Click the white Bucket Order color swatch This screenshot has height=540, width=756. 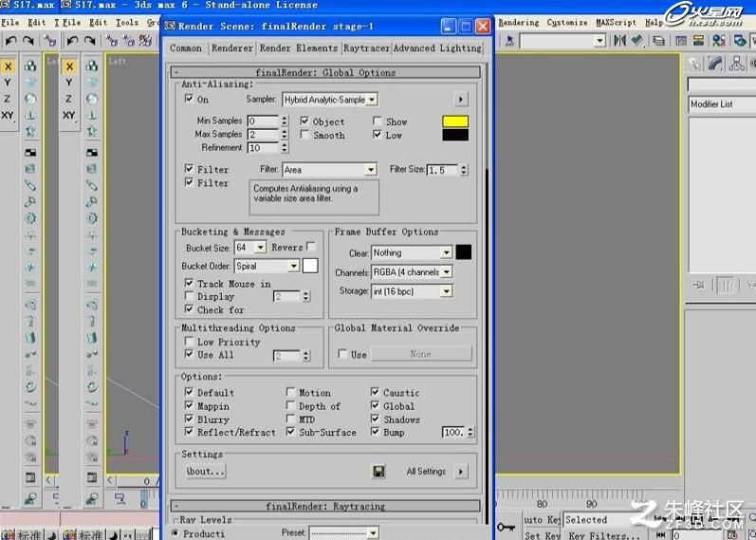click(x=310, y=266)
